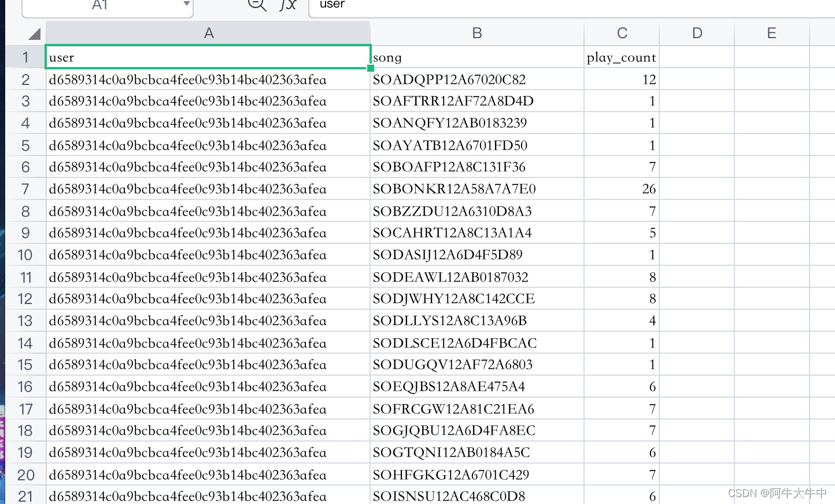Select row 1 header
835x504 pixels.
25,57
